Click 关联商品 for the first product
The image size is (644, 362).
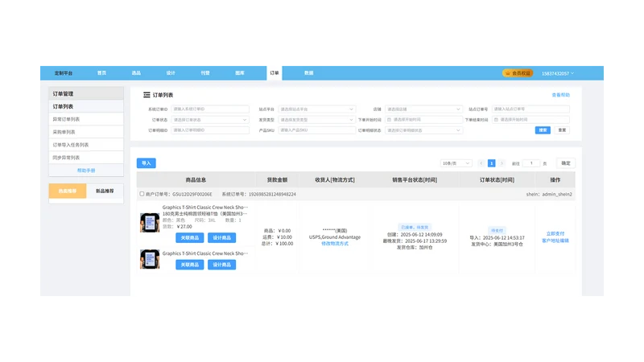click(190, 237)
